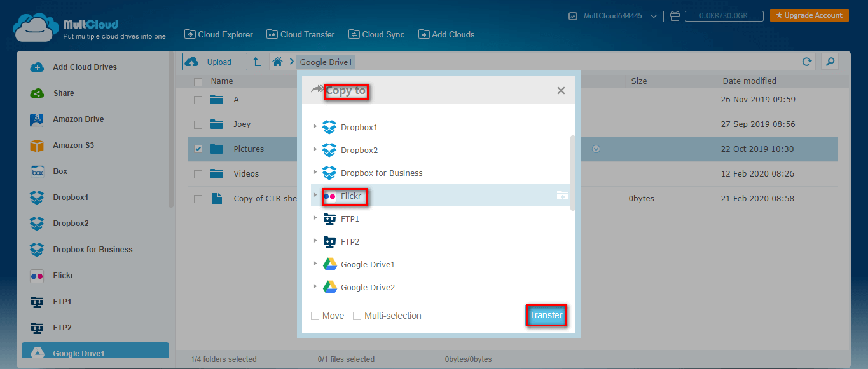This screenshot has width=868, height=369.
Task: Open the gift box icon in header
Action: [675, 16]
